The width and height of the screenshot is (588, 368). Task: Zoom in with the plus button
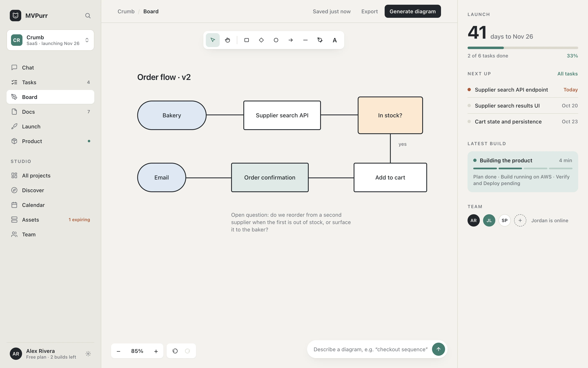156,351
